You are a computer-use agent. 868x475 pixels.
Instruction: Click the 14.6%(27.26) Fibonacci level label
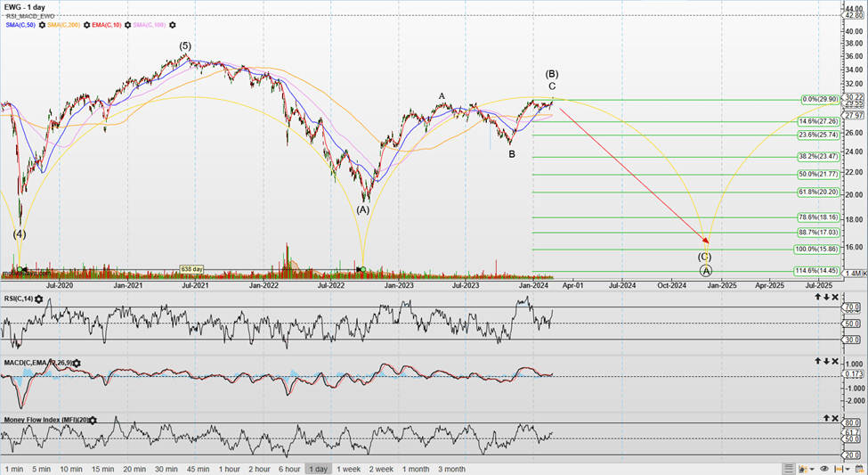(819, 121)
